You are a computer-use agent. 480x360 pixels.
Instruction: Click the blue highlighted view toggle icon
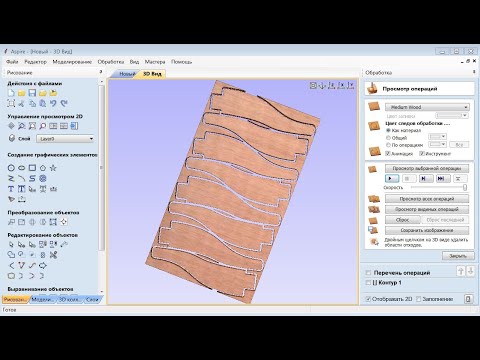[x=74, y=126]
